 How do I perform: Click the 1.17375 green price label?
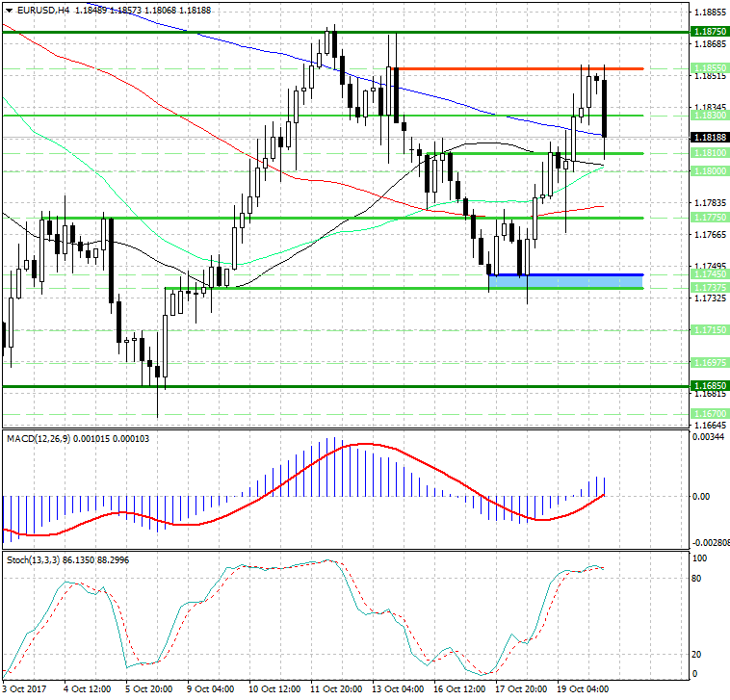[709, 288]
